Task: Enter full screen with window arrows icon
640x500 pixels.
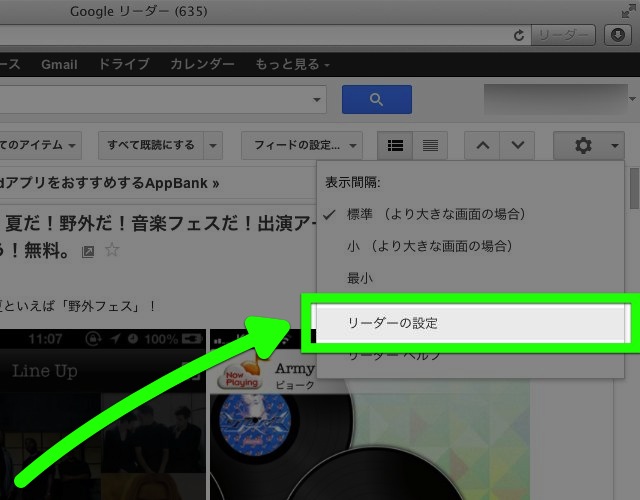Action: tap(628, 11)
